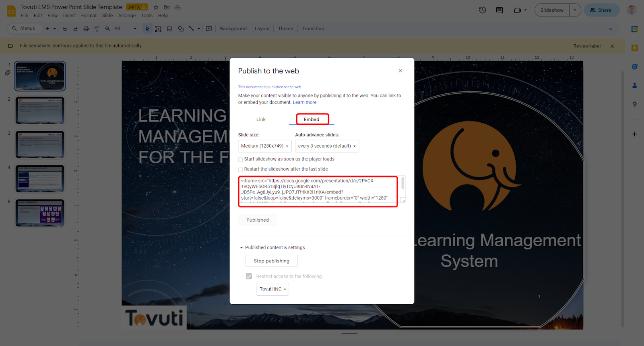Select slide 5 thumbnail
The height and width of the screenshot is (346, 644).
(x=40, y=213)
